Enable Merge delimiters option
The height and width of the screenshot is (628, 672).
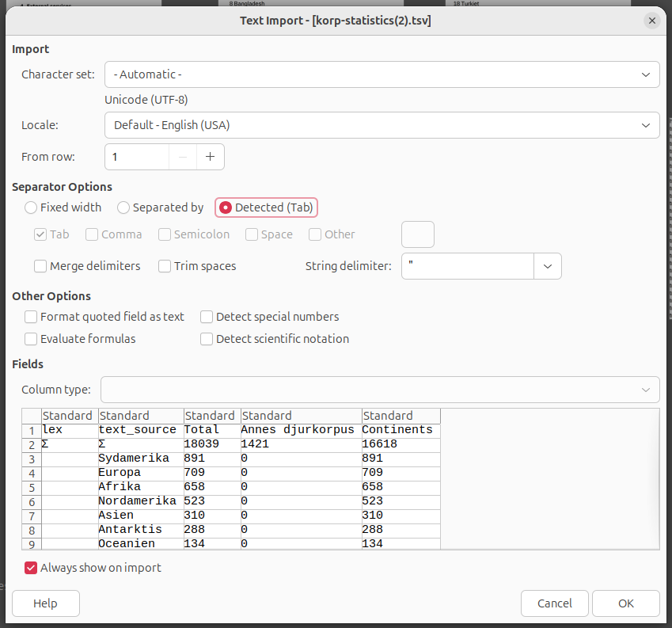87,266
